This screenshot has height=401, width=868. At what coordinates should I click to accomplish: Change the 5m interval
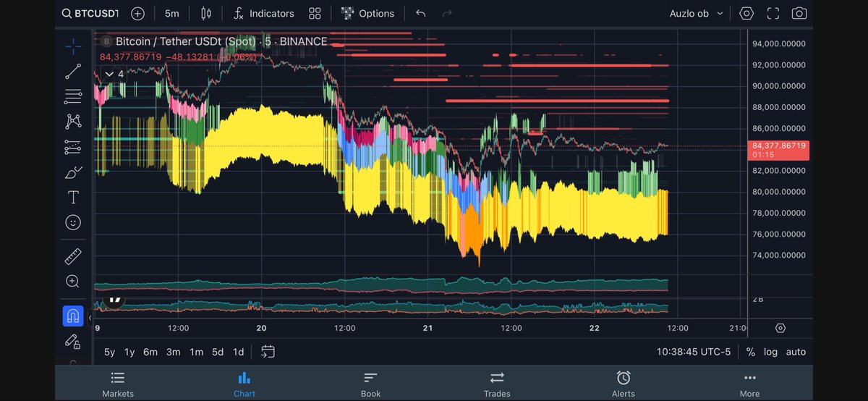(x=171, y=13)
